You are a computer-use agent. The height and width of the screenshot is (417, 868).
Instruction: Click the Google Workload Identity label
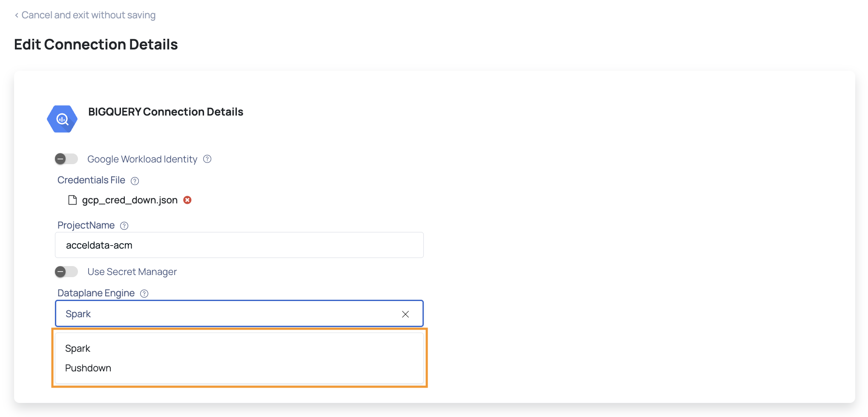tap(142, 159)
